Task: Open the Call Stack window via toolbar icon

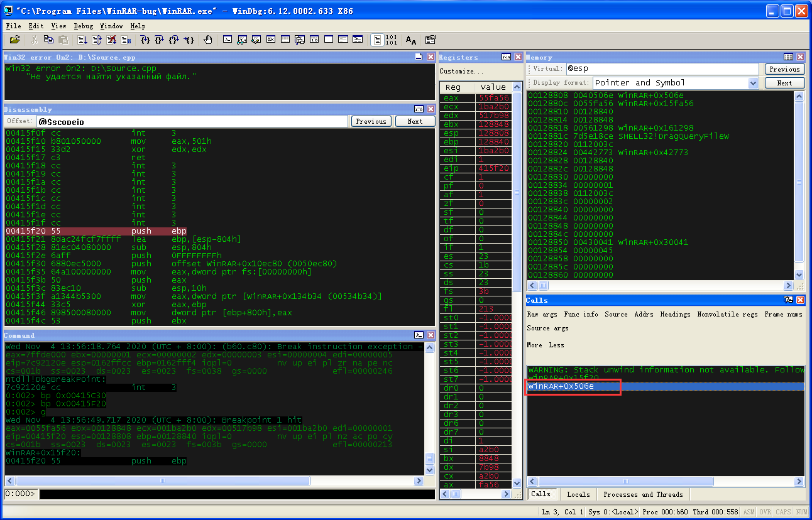Action: 299,40
